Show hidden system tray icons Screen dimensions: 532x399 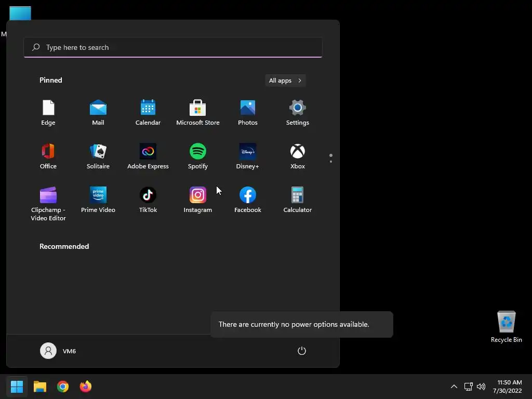[454, 387]
